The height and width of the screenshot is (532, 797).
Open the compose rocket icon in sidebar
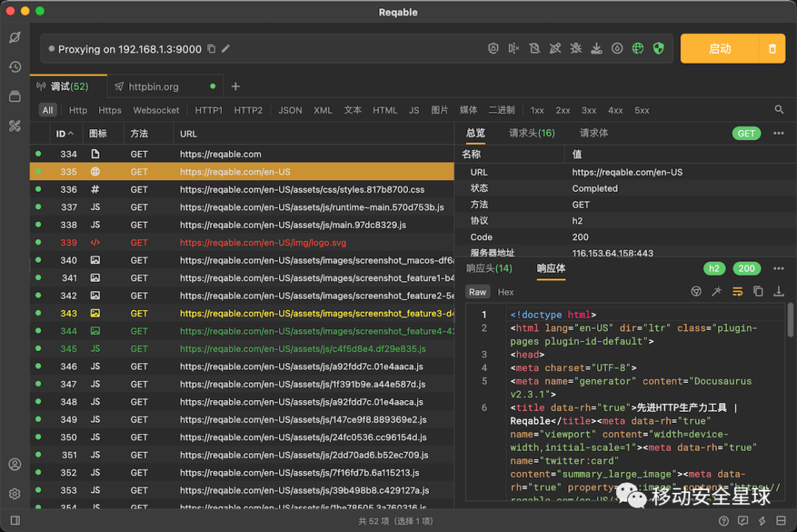click(x=15, y=37)
